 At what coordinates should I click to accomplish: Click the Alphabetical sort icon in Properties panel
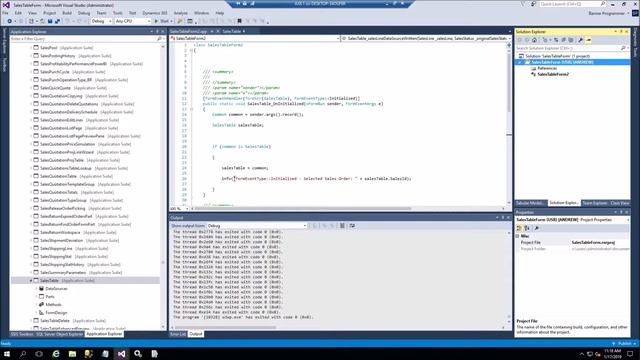click(527, 228)
